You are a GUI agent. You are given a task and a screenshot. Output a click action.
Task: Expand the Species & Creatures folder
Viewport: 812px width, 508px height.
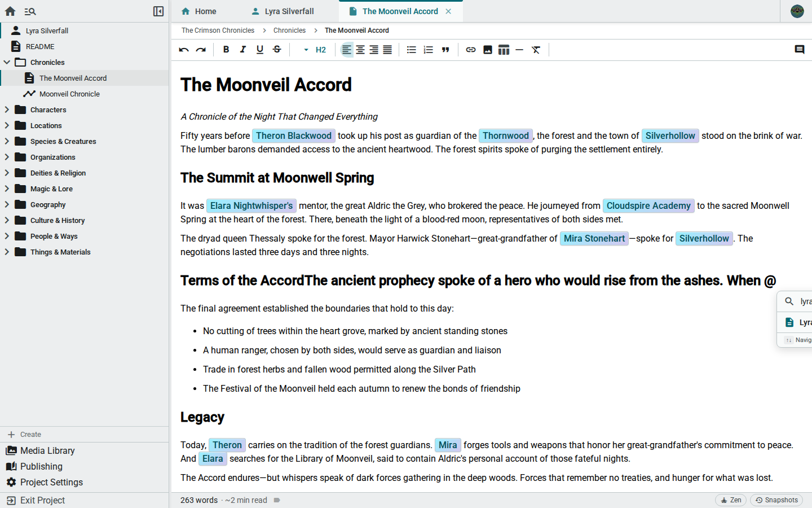coord(7,141)
